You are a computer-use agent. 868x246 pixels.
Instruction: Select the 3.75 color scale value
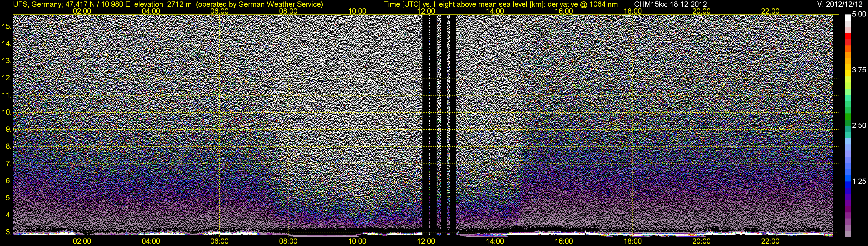point(859,70)
